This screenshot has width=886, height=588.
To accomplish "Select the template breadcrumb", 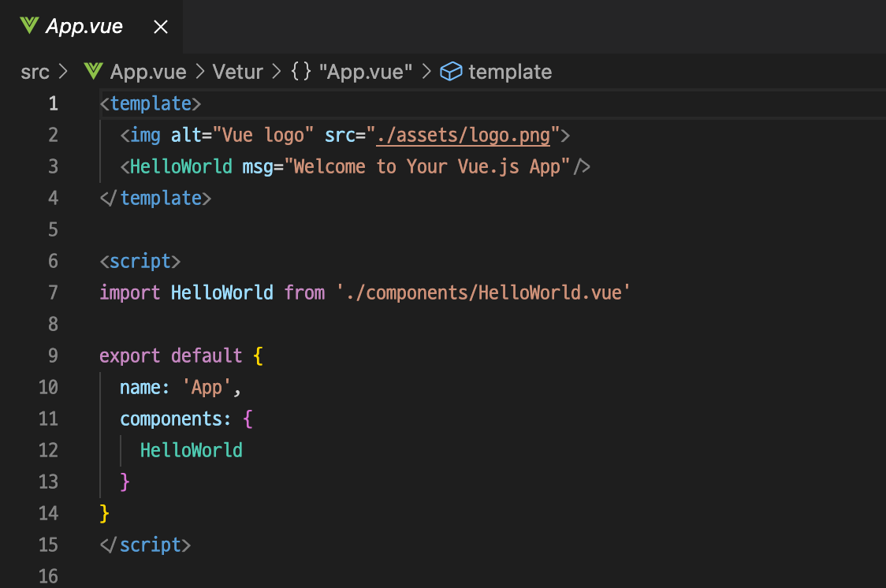I will (510, 72).
